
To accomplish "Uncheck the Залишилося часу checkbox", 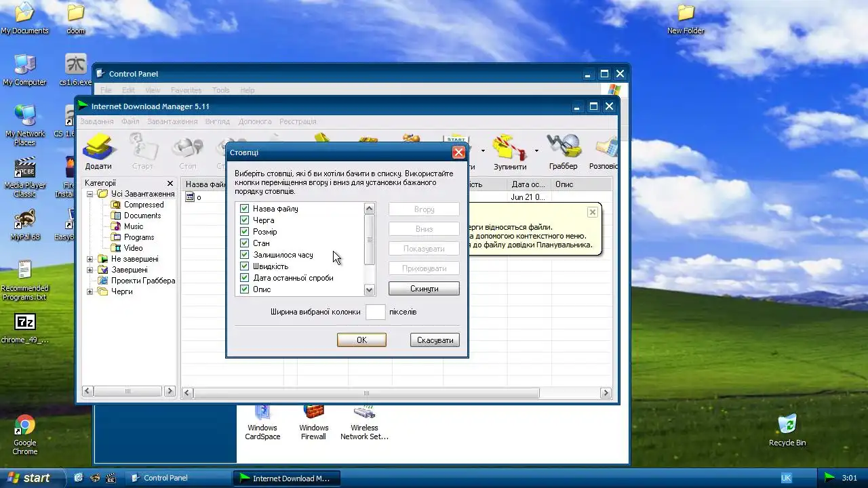I will pos(245,255).
